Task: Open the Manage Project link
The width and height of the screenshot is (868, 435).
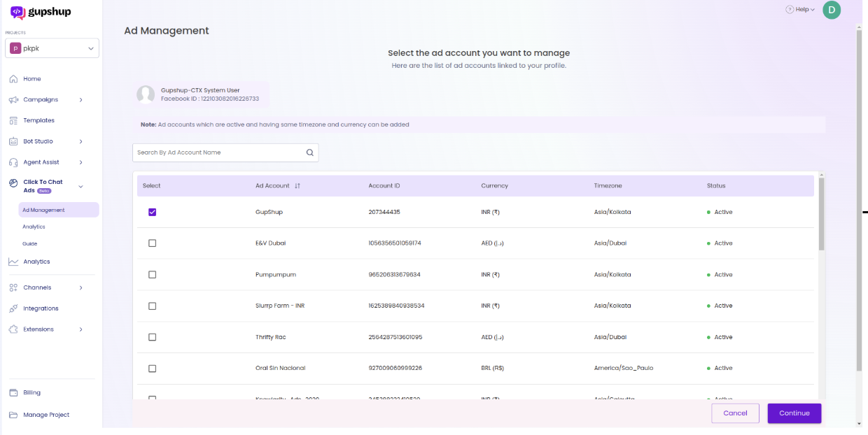Action: (46, 415)
